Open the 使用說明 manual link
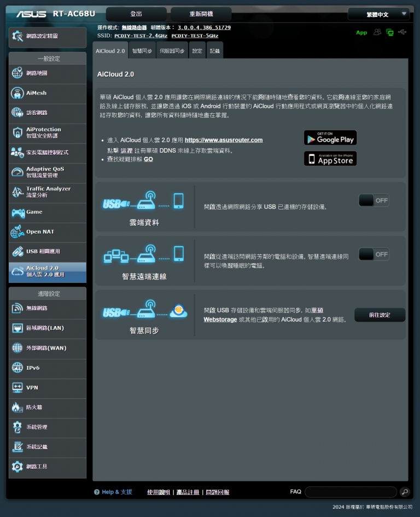Image resolution: width=420 pixels, height=517 pixels. click(158, 492)
